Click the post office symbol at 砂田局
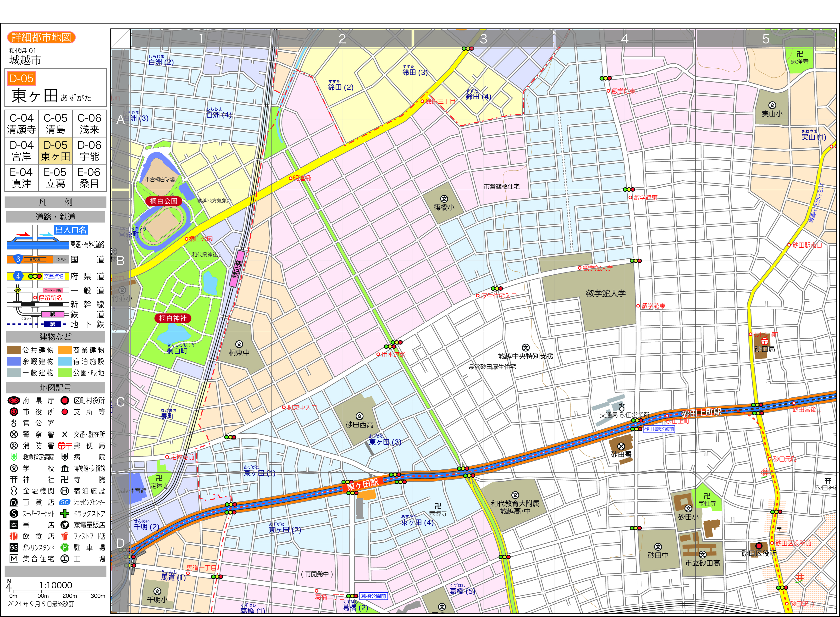Screen dimensions: 840x617 click(x=764, y=341)
